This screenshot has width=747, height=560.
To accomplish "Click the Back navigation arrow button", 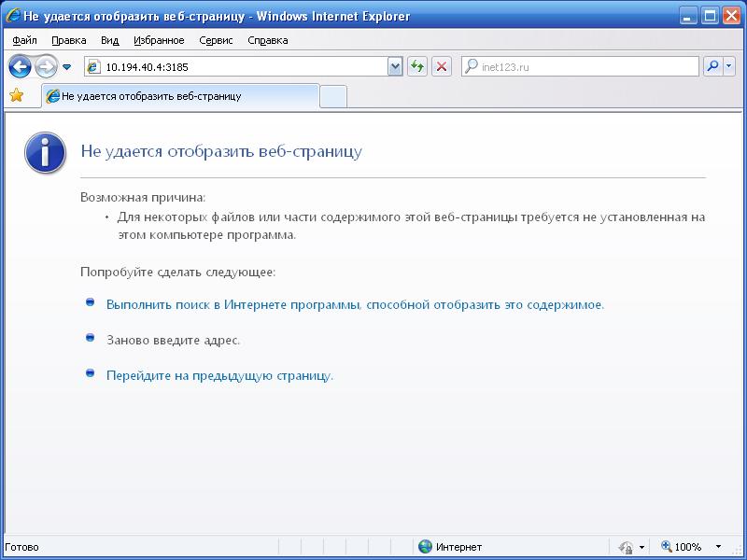I will pos(20,66).
